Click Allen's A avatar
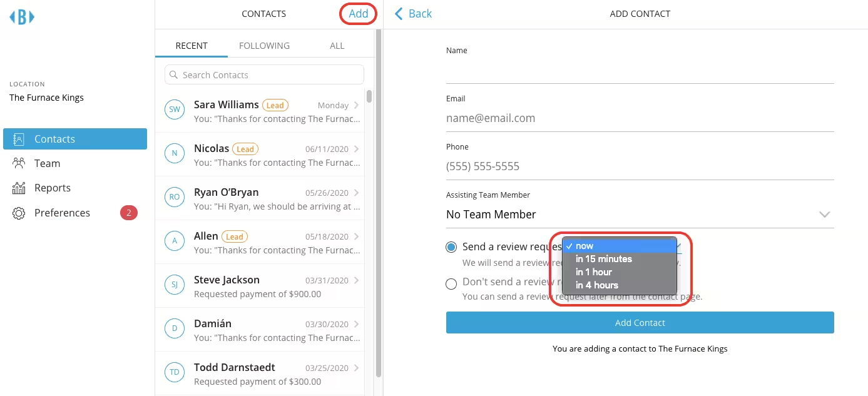This screenshot has width=868, height=396. point(175,241)
